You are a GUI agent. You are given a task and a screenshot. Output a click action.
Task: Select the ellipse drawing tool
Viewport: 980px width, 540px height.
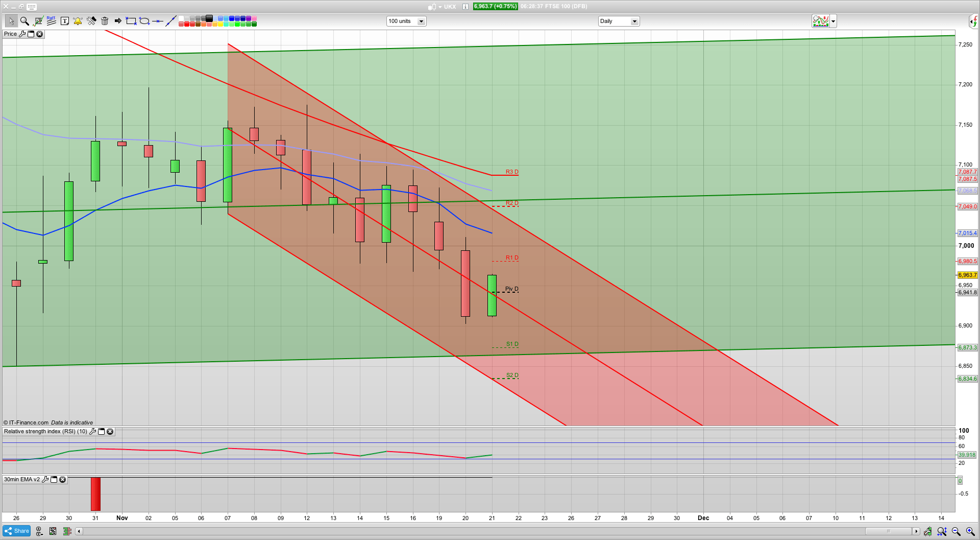[x=143, y=21]
